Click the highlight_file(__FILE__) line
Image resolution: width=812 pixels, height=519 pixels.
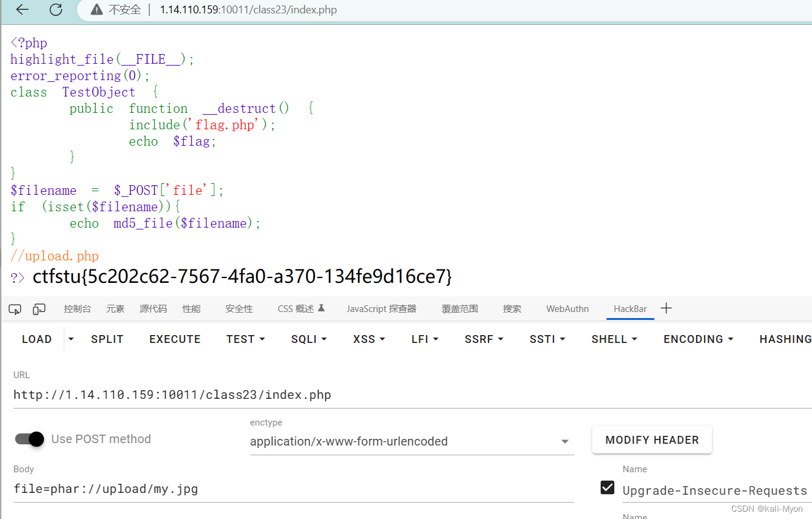[103, 59]
